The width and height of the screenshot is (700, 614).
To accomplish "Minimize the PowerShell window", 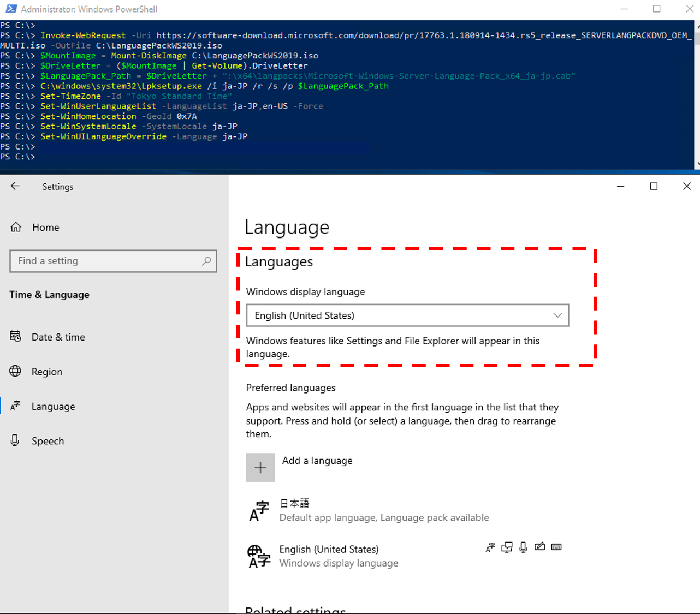I will (x=624, y=9).
